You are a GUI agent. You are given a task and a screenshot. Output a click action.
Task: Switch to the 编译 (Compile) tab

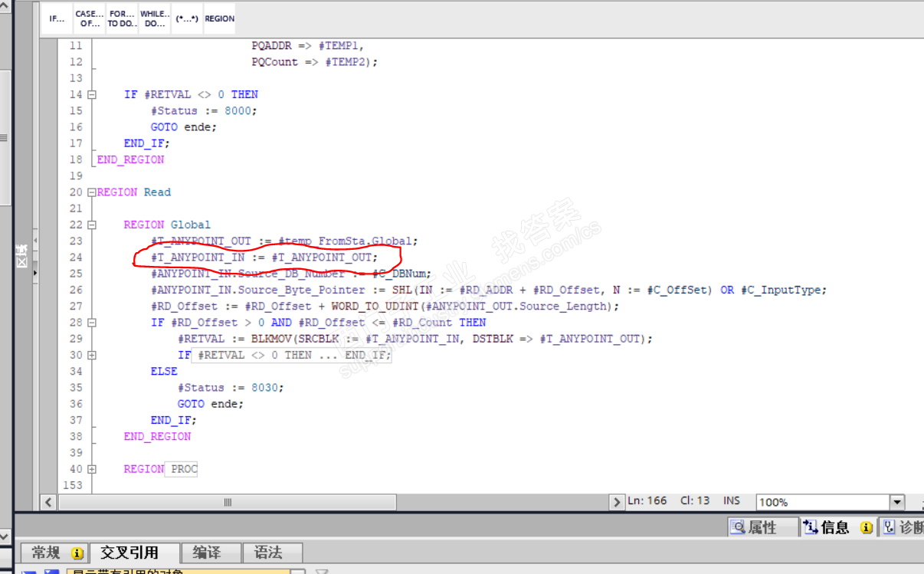point(211,553)
